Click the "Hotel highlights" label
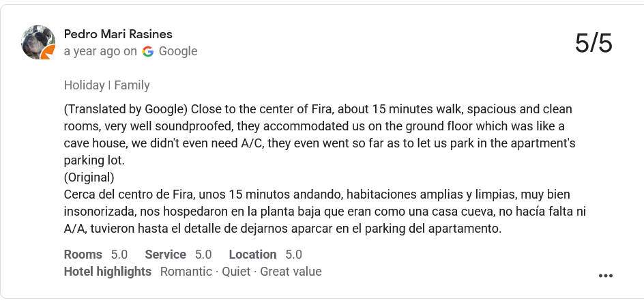Image resolution: width=644 pixels, height=303 pixels. click(107, 272)
